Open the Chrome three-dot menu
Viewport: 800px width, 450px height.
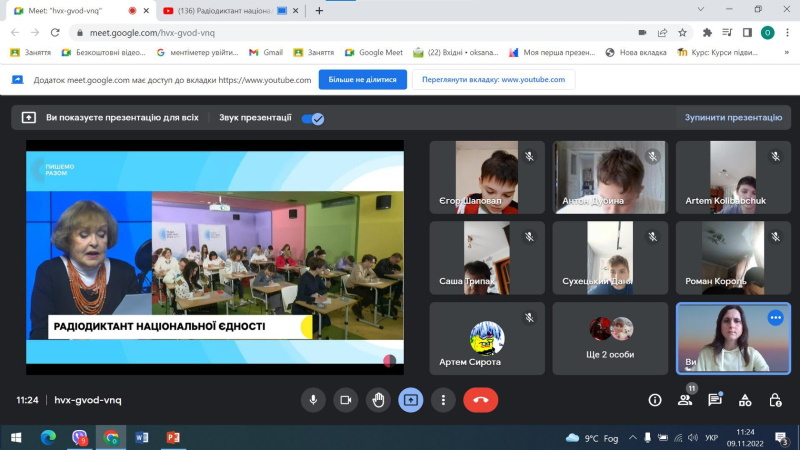point(787,33)
